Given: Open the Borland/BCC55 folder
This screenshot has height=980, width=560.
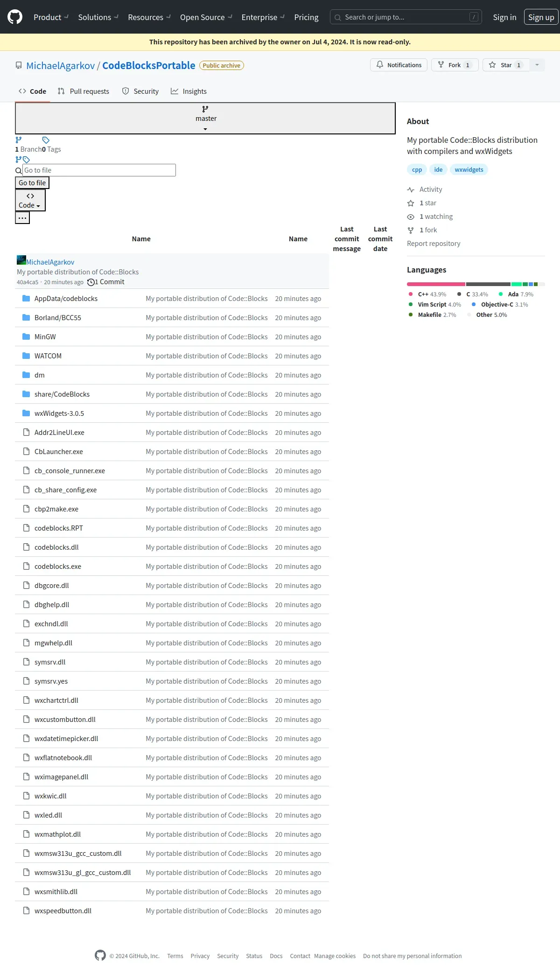Looking at the screenshot, I should click(58, 318).
